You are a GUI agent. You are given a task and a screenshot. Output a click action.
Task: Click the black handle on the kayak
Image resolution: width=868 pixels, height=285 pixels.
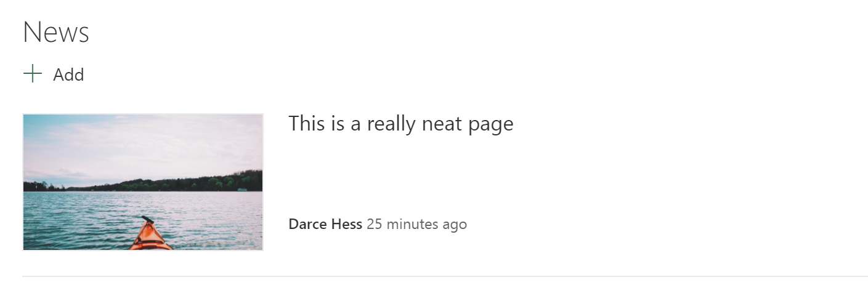click(x=148, y=220)
